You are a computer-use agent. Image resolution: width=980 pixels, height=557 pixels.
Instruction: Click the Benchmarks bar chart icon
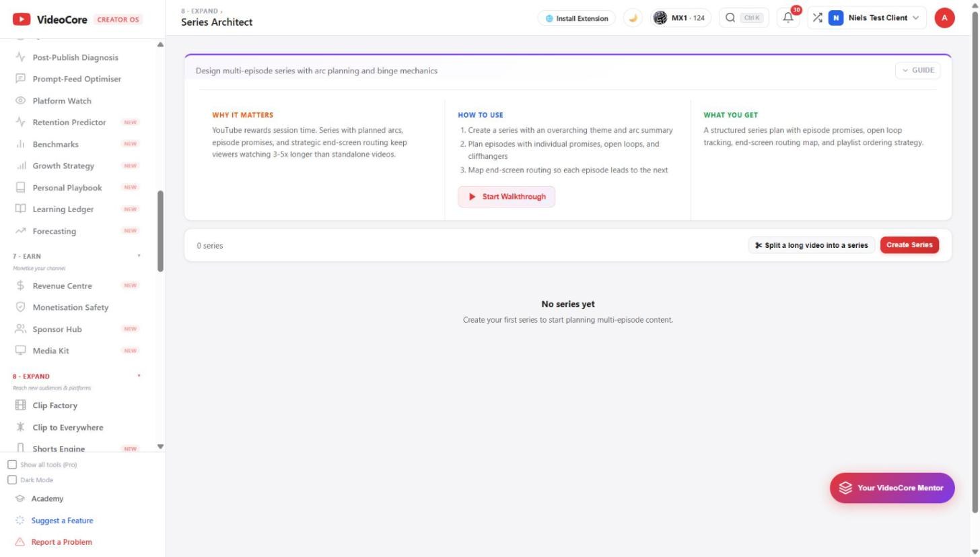20,144
